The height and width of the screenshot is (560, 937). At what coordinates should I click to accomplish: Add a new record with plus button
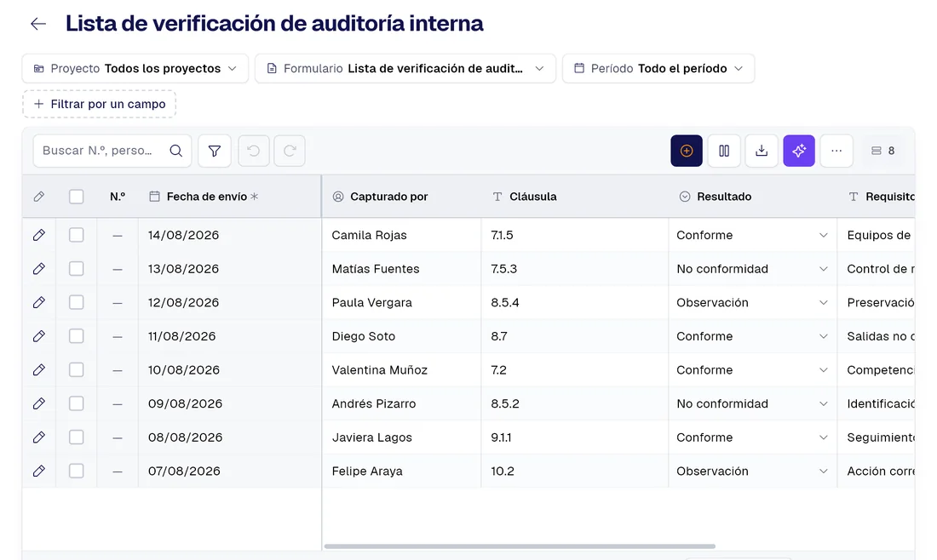click(687, 151)
